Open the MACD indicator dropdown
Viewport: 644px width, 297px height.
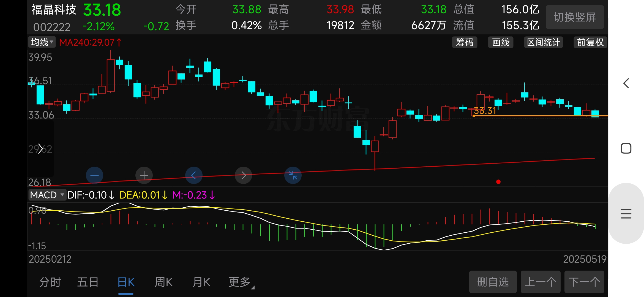47,195
